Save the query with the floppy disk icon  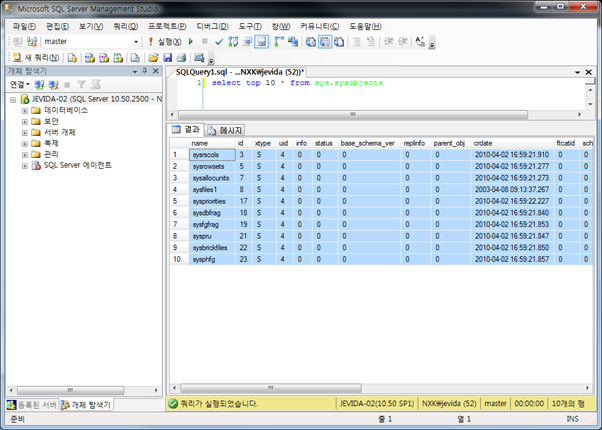tap(167, 58)
